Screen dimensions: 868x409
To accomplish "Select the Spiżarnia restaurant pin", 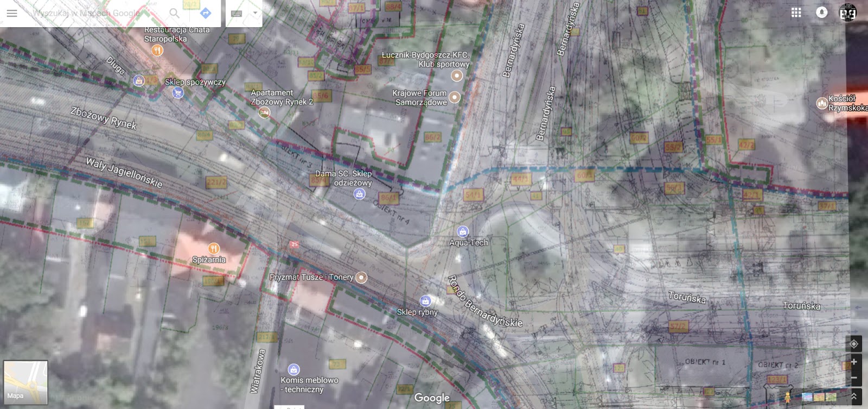I will tap(214, 248).
